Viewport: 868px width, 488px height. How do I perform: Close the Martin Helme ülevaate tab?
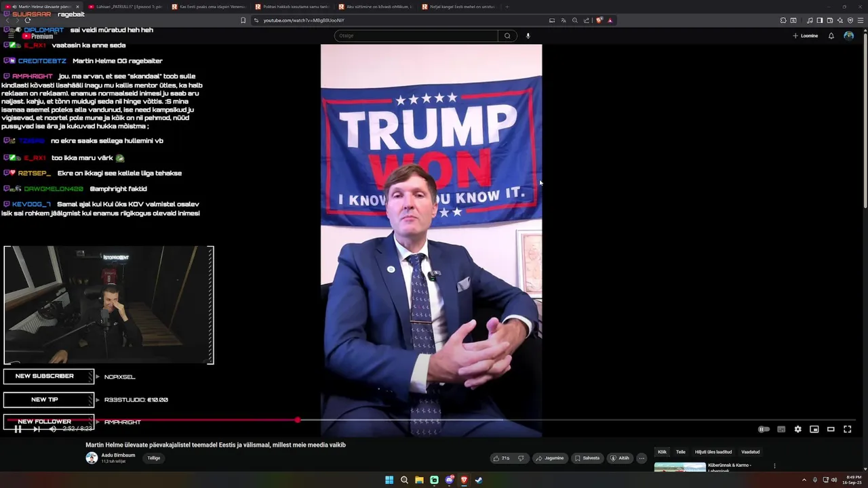point(77,7)
